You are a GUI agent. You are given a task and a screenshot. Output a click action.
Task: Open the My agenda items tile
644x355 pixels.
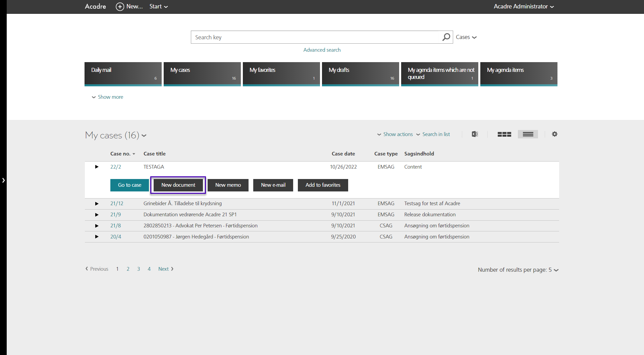tap(519, 74)
